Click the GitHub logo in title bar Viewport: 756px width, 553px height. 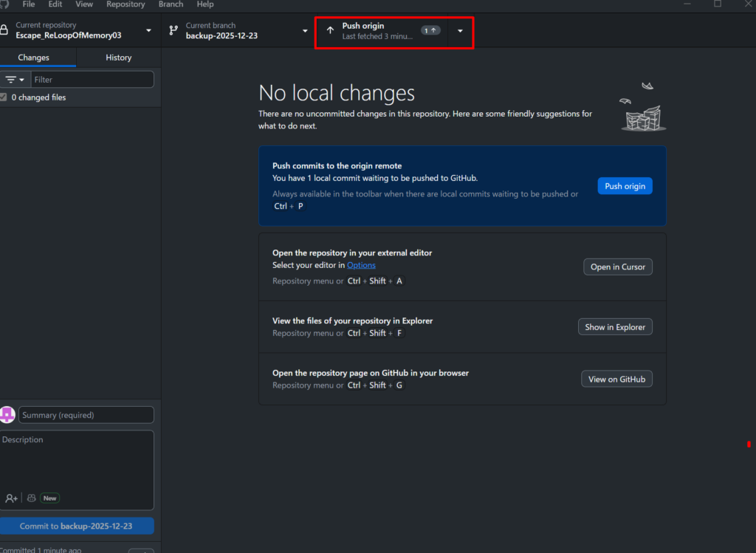(x=4, y=4)
